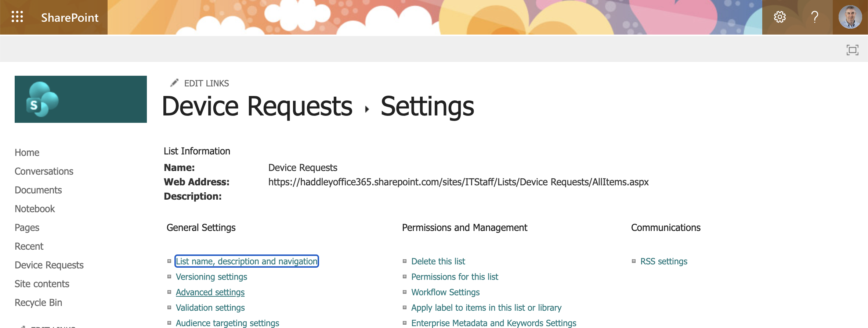The width and height of the screenshot is (868, 328).
Task: Open Permissions for this list
Action: [455, 277]
